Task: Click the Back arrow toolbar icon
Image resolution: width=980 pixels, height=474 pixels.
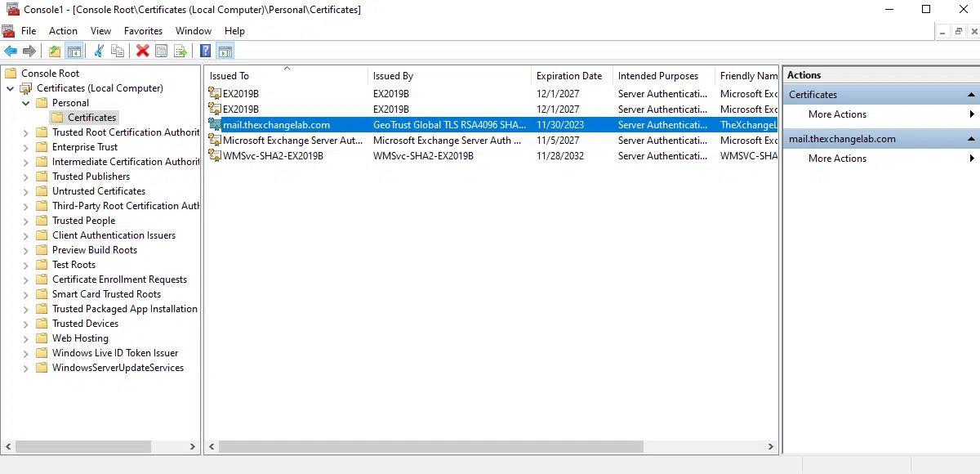Action: click(11, 51)
